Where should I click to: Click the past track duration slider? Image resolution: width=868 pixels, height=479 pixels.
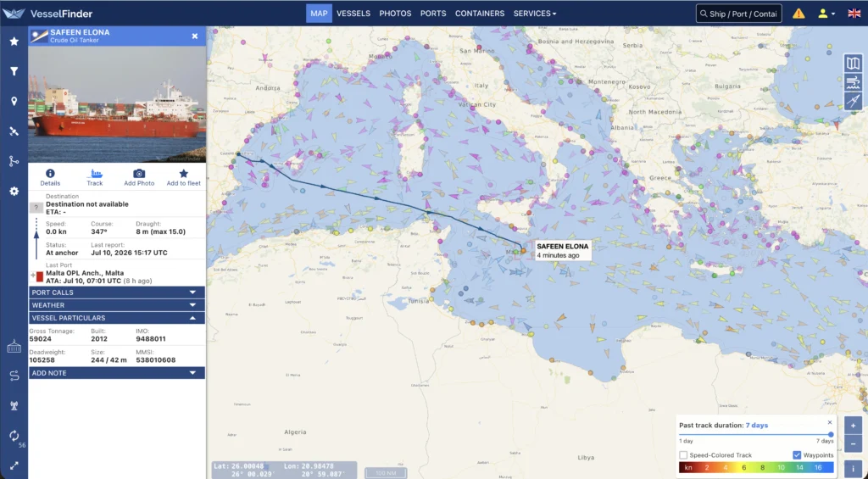(x=755, y=435)
